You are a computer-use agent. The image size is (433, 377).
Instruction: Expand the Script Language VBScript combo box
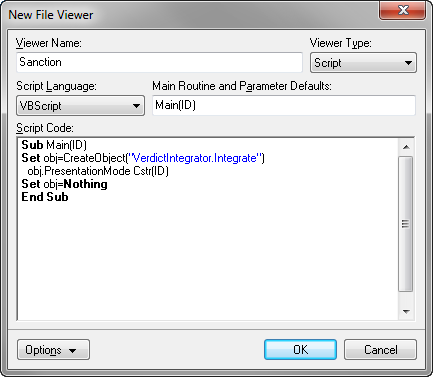(80, 106)
